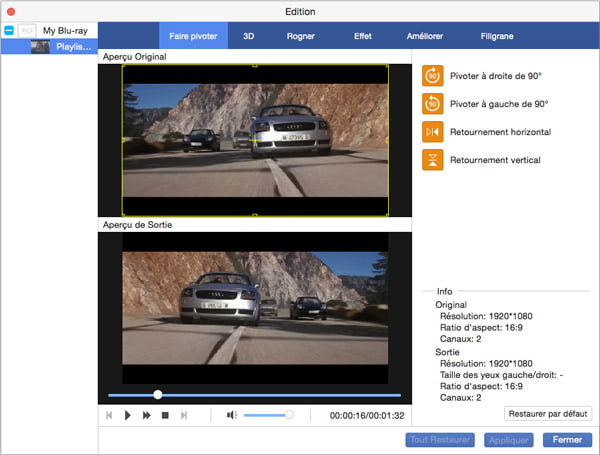
Task: Open the Filigrane tab
Action: pos(496,37)
